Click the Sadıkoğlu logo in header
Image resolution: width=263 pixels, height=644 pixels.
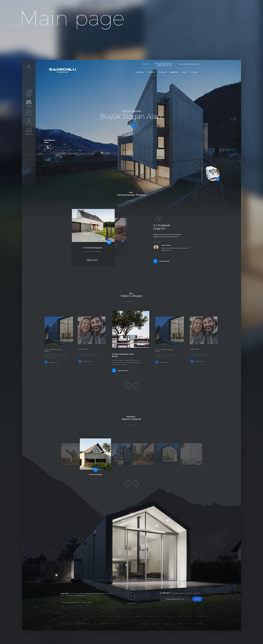(x=62, y=70)
